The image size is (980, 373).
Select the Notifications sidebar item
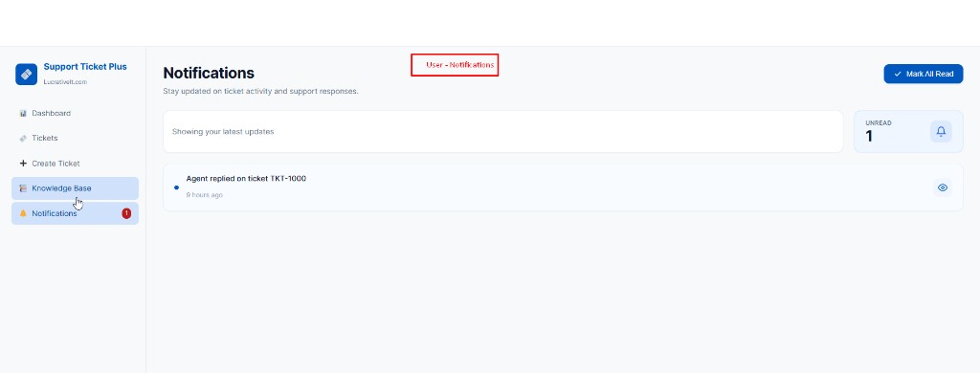point(75,213)
